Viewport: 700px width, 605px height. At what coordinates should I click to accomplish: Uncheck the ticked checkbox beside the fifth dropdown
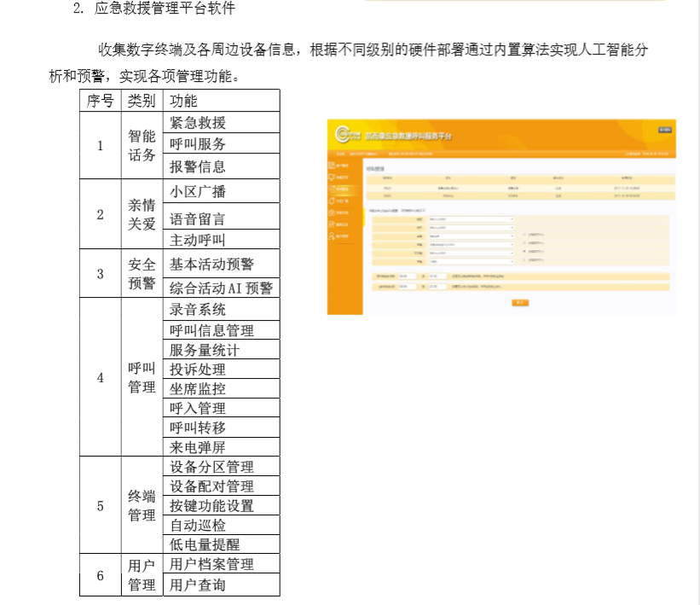(x=524, y=253)
